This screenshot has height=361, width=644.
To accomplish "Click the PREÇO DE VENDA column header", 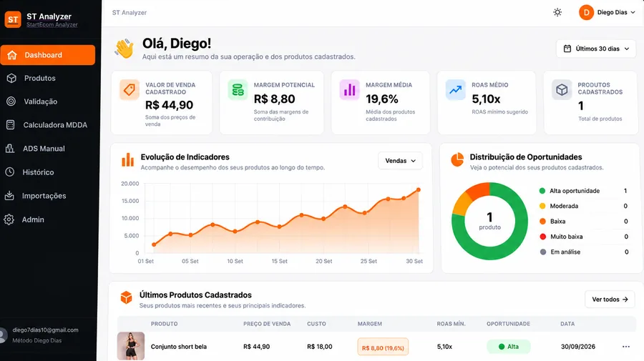I will pyautogui.click(x=267, y=324).
